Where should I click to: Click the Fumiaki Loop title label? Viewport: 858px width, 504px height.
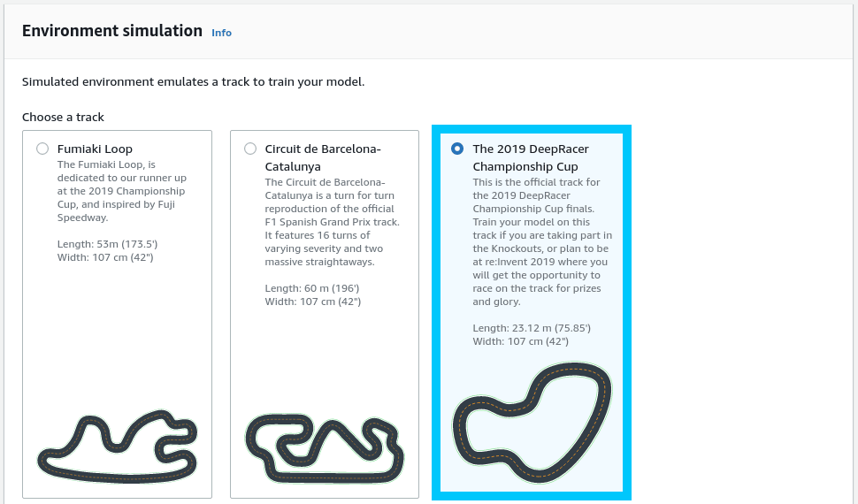[95, 149]
